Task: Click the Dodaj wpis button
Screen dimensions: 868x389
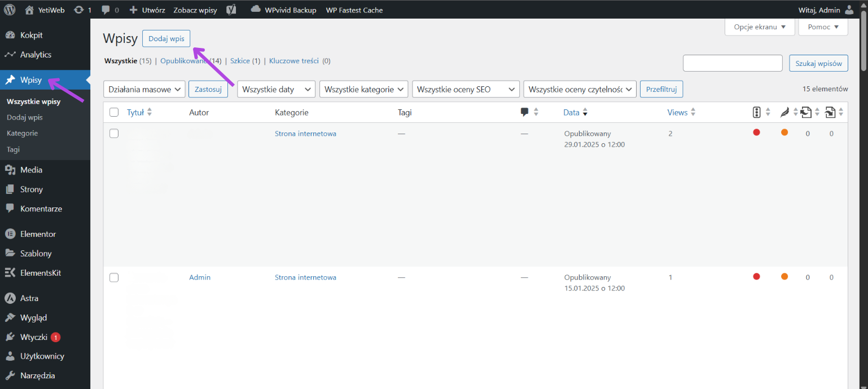Action: (166, 38)
